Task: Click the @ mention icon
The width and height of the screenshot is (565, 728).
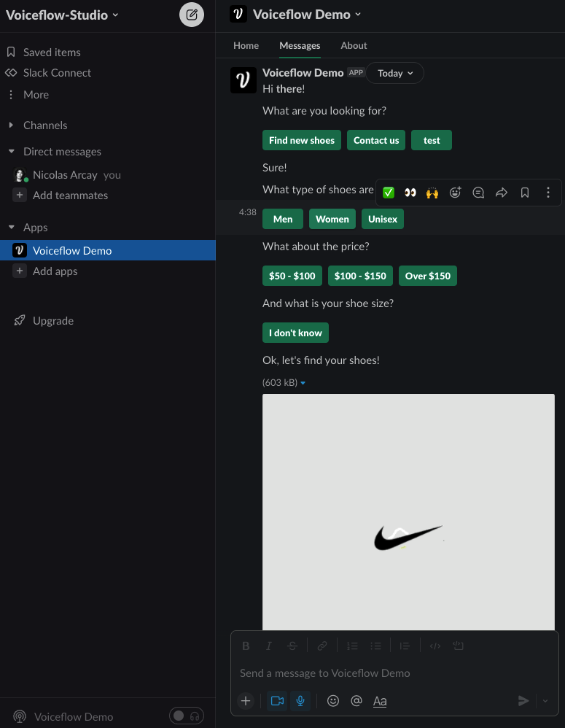Action: coord(356,700)
